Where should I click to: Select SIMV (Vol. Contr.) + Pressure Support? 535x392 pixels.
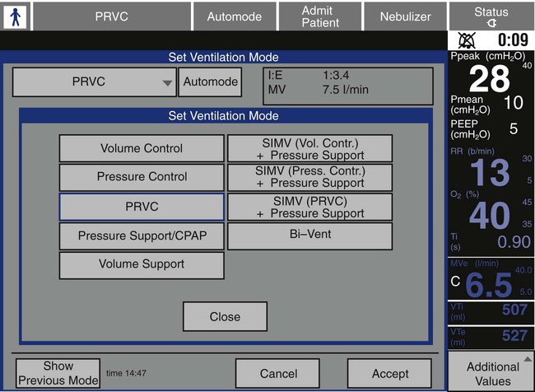pyautogui.click(x=309, y=148)
